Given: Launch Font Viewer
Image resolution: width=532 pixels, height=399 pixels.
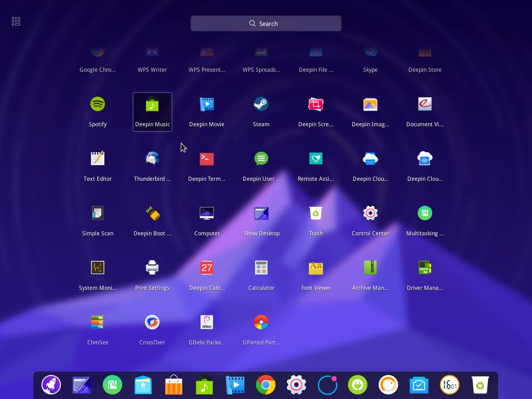Looking at the screenshot, I should pyautogui.click(x=316, y=268).
